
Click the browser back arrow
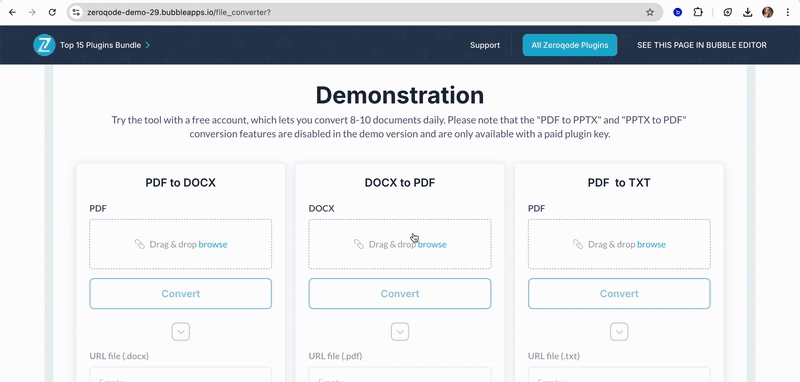click(12, 12)
